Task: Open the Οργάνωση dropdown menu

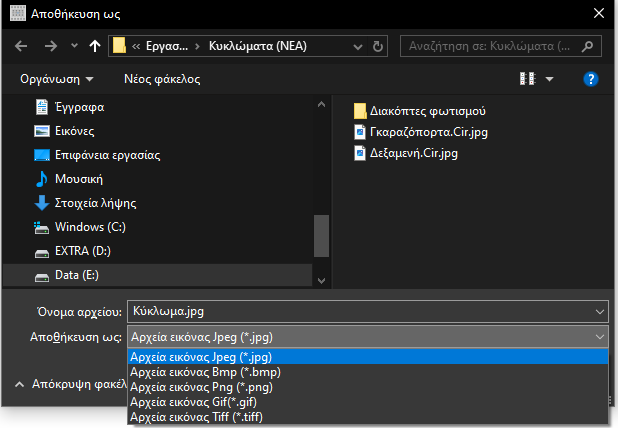Action: coord(57,79)
